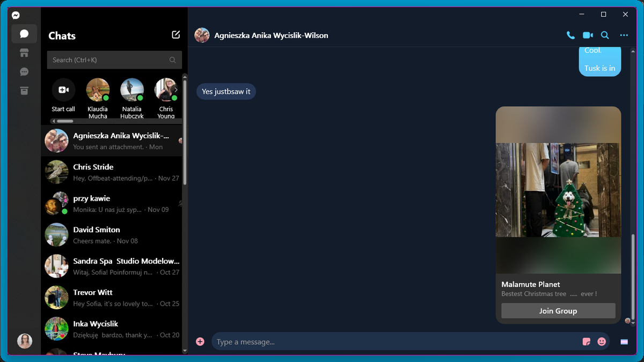The width and height of the screenshot is (644, 362).
Task: View message requests in the sidebar
Action: click(x=24, y=71)
